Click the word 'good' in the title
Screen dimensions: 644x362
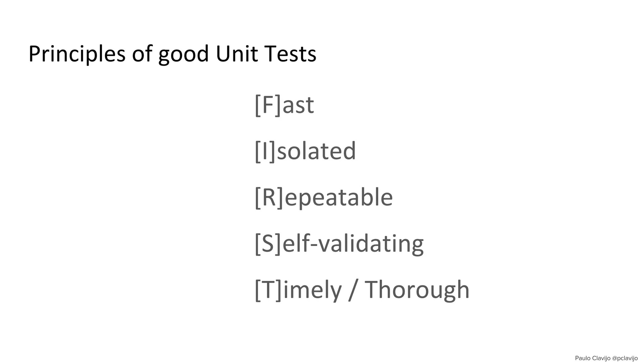(x=183, y=55)
